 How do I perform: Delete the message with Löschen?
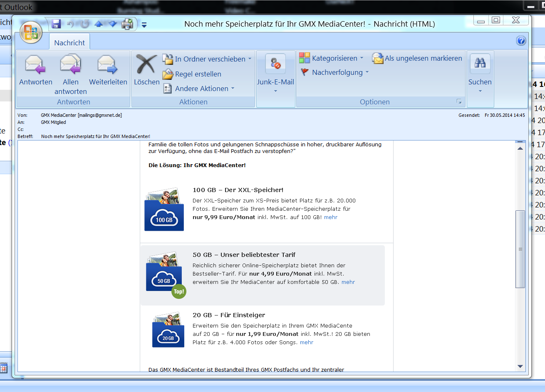coord(146,70)
